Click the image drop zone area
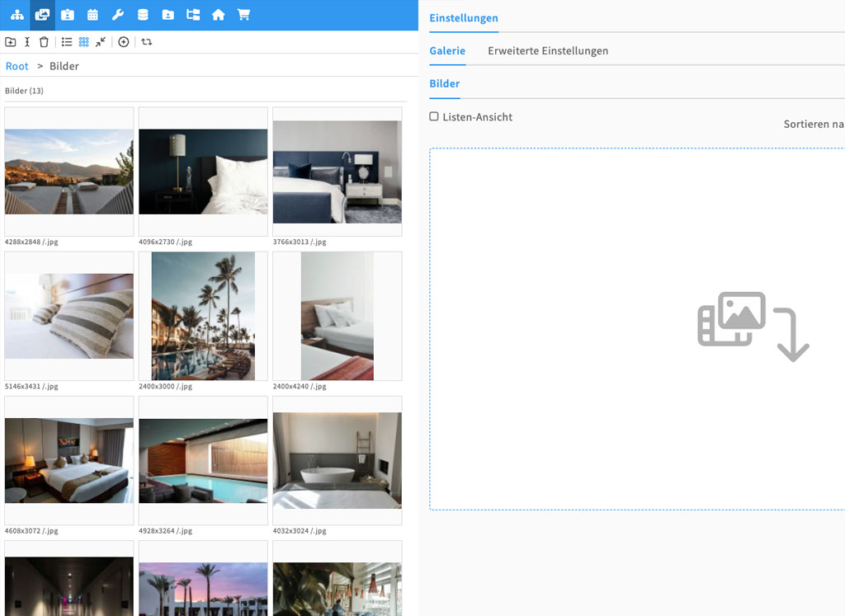The image size is (845, 616). 637,329
